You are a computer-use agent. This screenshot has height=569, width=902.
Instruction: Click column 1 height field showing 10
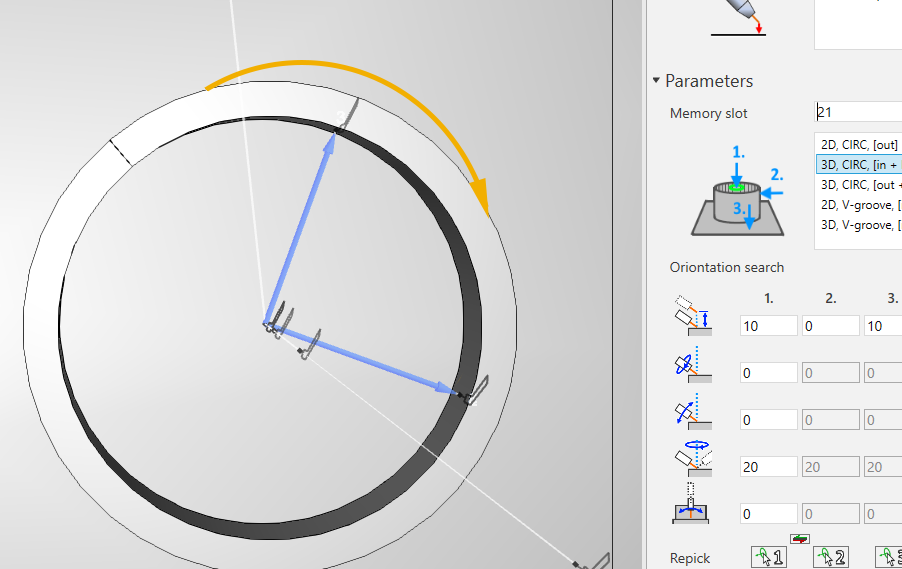768,326
